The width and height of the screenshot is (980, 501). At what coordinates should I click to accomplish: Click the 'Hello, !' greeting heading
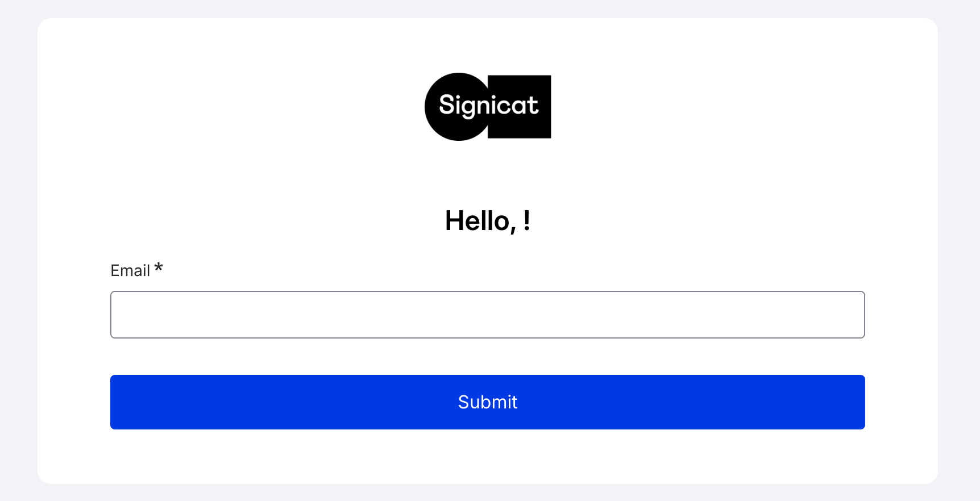coord(487,221)
